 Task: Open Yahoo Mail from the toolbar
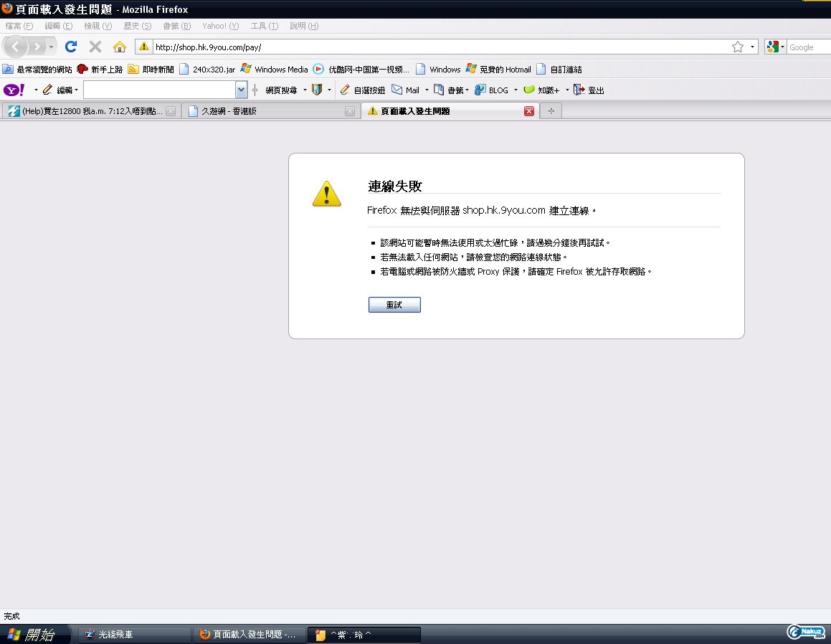point(405,90)
